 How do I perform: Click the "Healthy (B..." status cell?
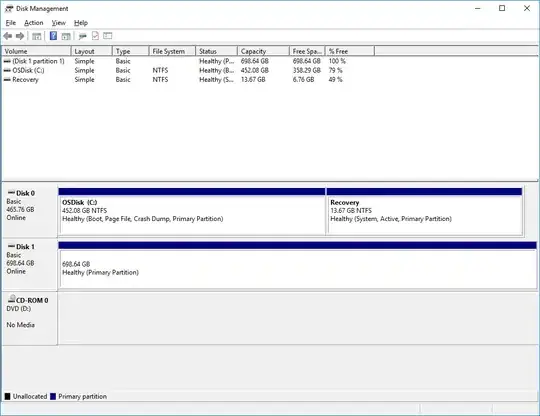pyautogui.click(x=216, y=70)
